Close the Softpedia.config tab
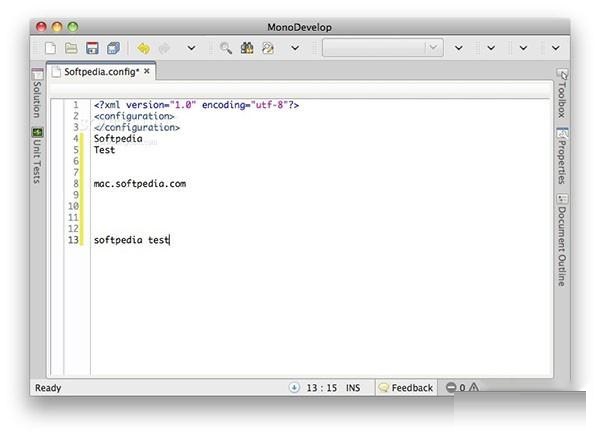 [147, 71]
